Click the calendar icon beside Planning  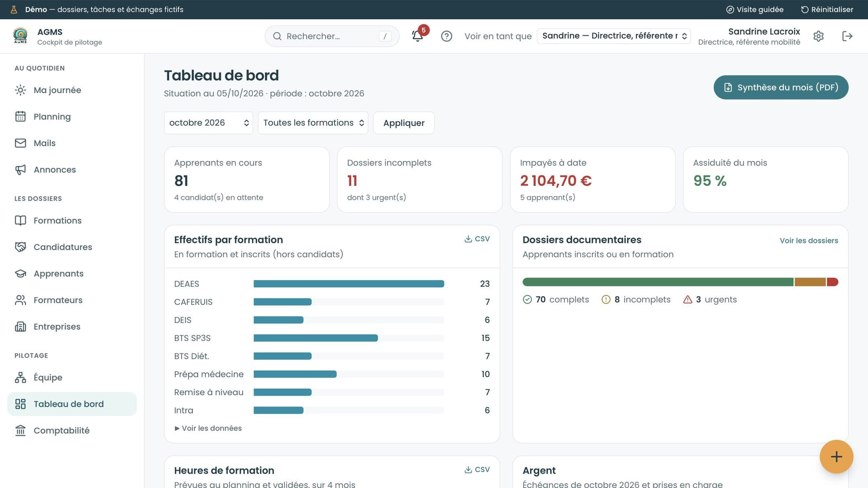click(20, 116)
